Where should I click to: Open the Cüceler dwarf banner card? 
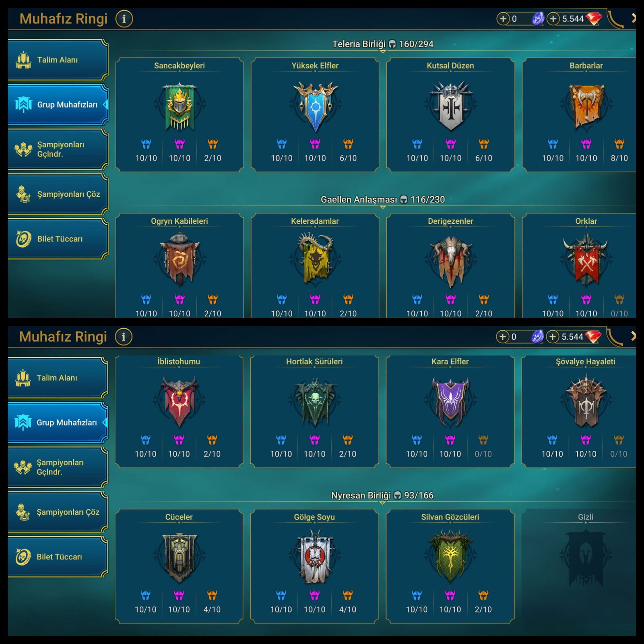(x=179, y=566)
